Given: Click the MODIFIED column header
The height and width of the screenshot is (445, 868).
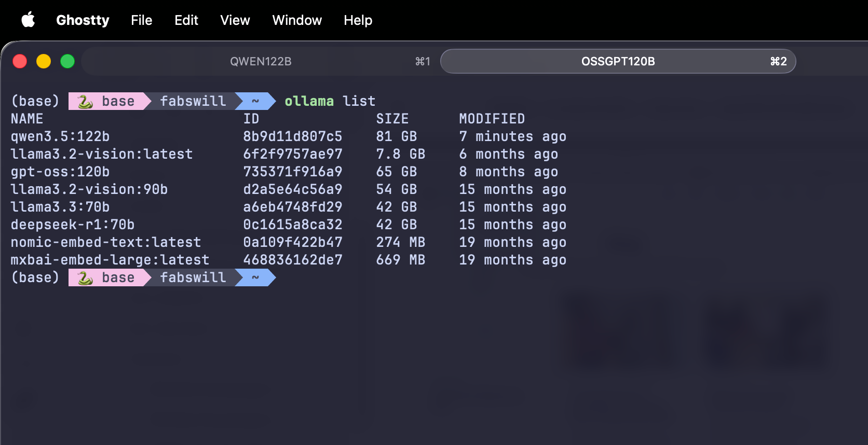Looking at the screenshot, I should tap(492, 119).
